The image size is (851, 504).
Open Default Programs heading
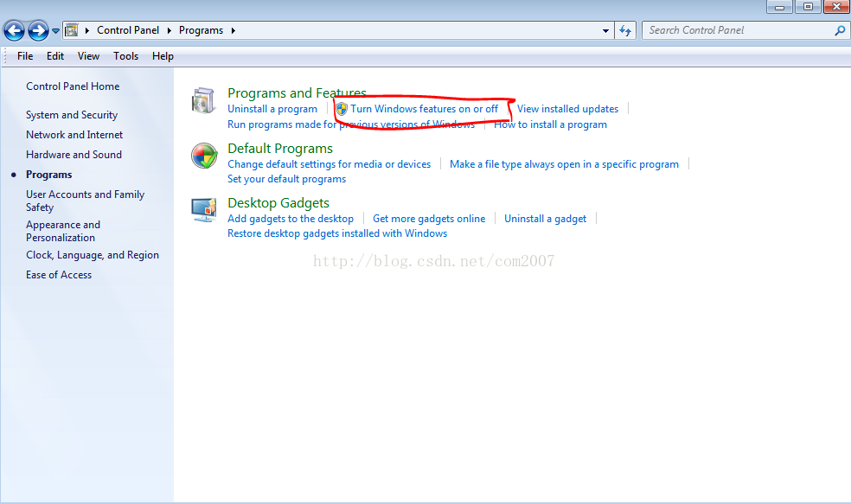[x=280, y=149]
